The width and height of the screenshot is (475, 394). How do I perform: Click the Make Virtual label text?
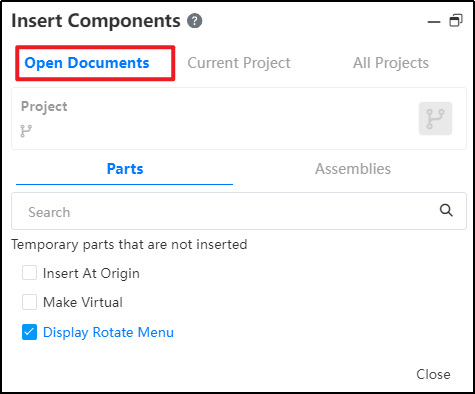tap(83, 302)
